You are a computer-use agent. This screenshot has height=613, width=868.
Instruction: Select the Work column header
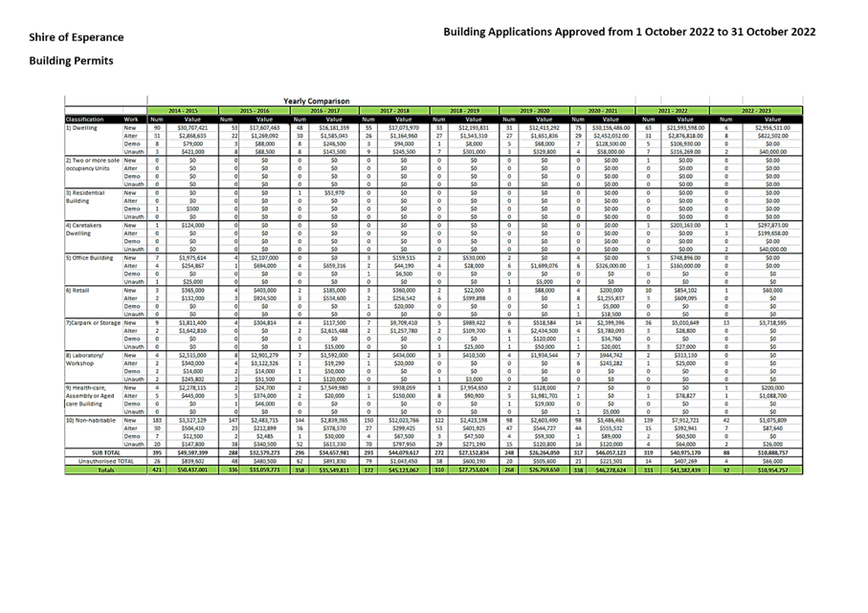coord(135,120)
